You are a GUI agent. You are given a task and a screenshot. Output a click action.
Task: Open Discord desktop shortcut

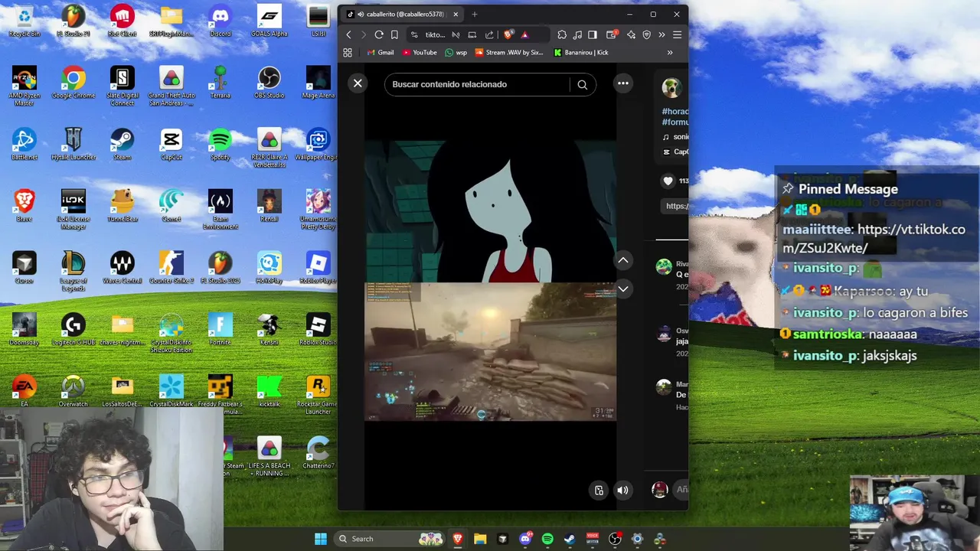coord(220,21)
